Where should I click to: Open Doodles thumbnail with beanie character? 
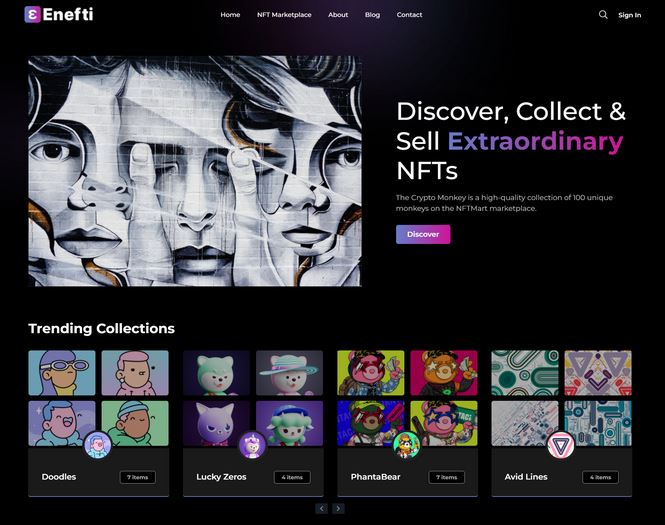point(135,423)
